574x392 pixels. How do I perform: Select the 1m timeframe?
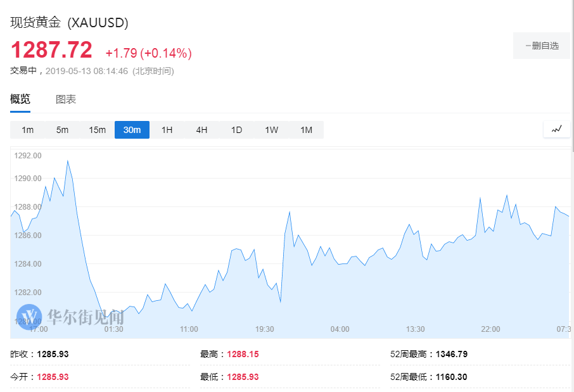coord(27,130)
